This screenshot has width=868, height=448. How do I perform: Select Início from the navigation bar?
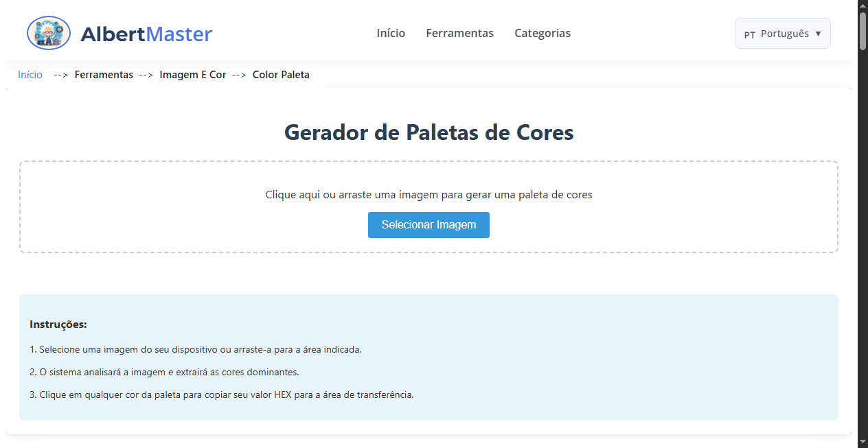click(390, 33)
